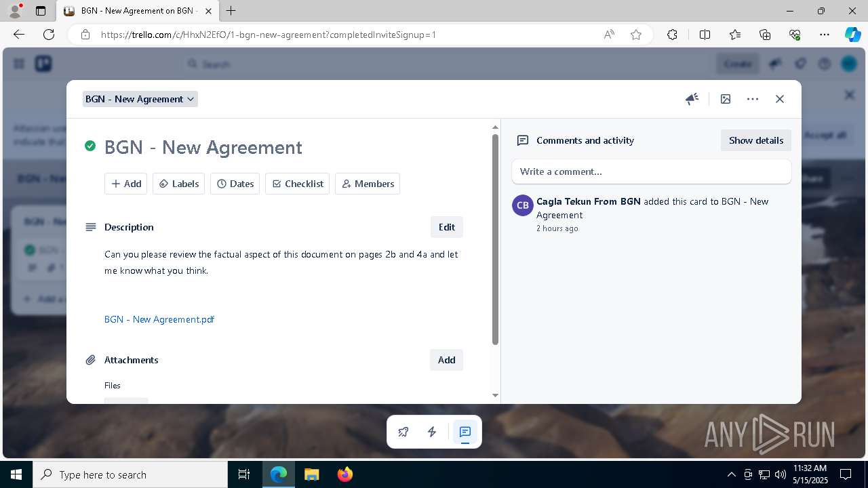The width and height of the screenshot is (868, 488).
Task: Edit the card description
Action: pyautogui.click(x=447, y=227)
